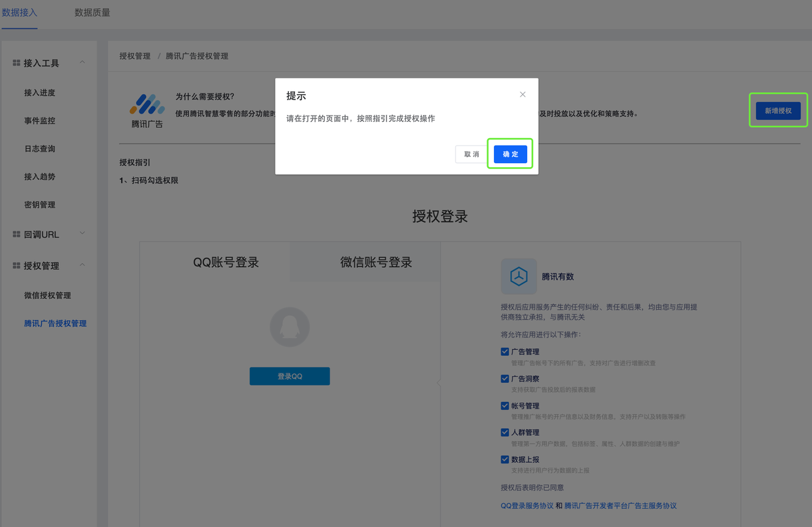Collapse the 授权管理 sidebar section
This screenshot has width=812, height=527.
(82, 265)
